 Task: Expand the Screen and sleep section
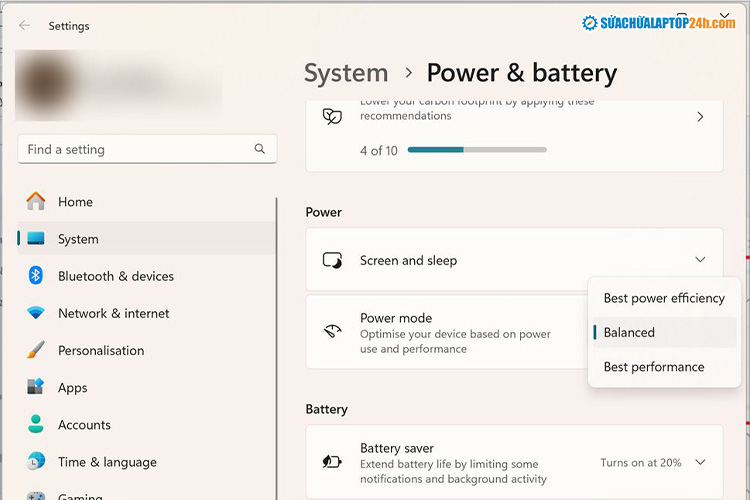(700, 260)
